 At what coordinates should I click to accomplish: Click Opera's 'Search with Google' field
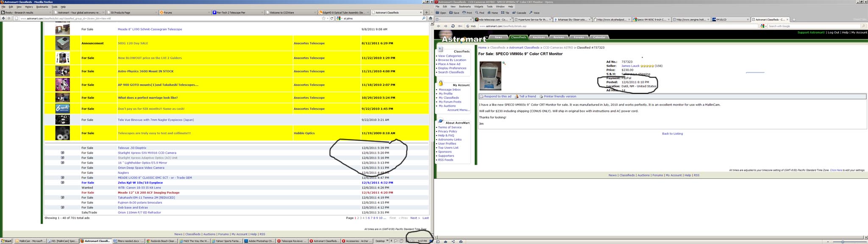(814, 26)
